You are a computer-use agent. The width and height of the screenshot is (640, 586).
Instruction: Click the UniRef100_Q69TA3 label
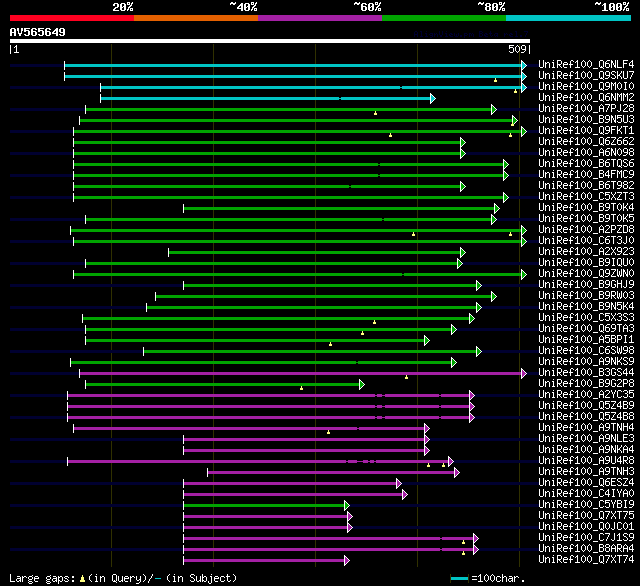(x=586, y=328)
